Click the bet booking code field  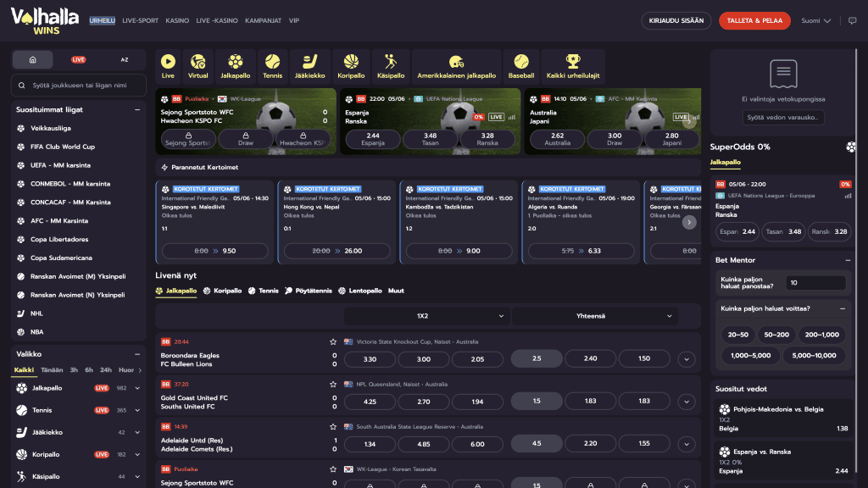(x=782, y=117)
